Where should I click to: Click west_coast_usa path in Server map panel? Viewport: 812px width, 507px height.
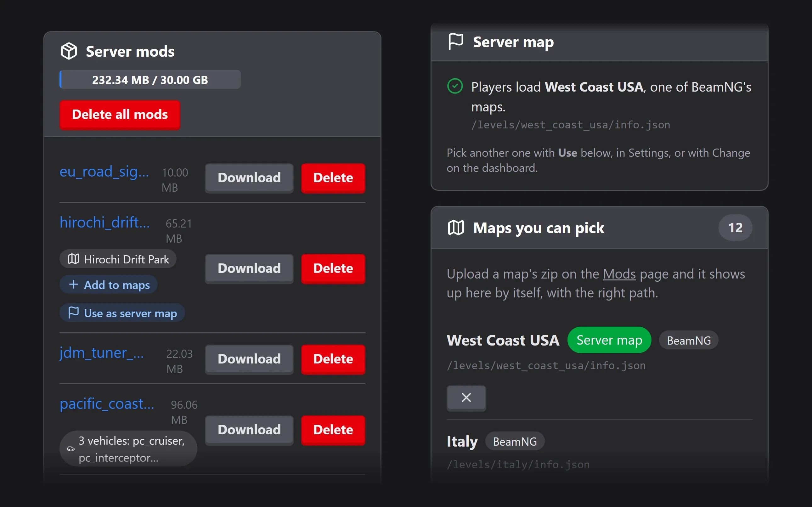[x=571, y=125]
